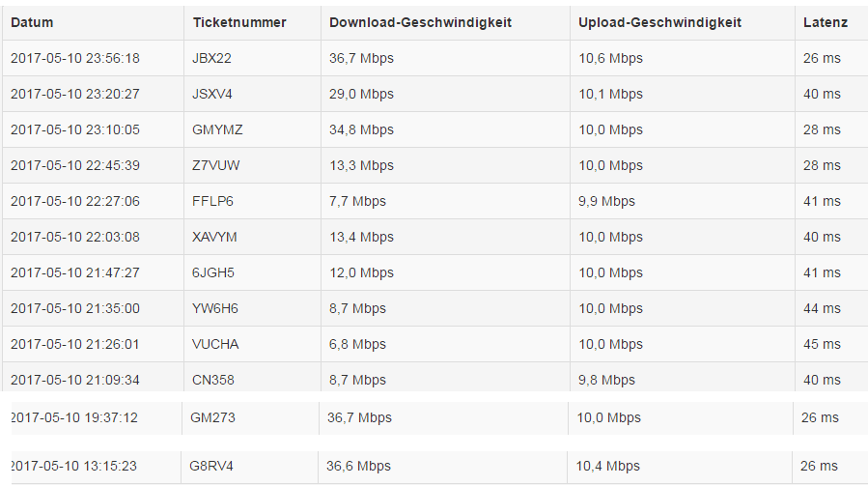Select ticket number G8RV4

point(210,466)
